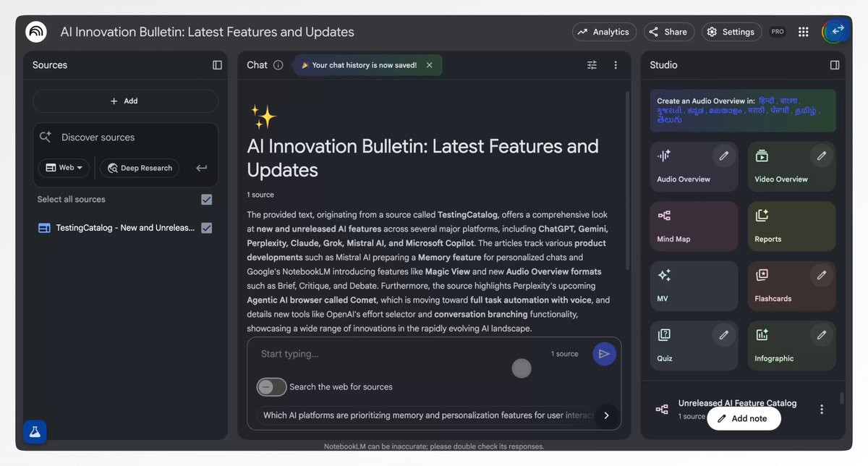Select the suggested question about memory features
This screenshot has width=868, height=466.
click(x=427, y=415)
